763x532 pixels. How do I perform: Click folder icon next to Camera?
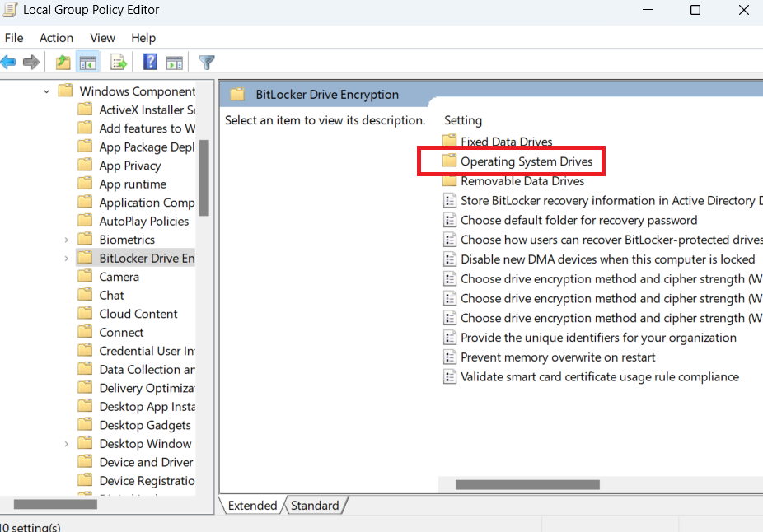click(x=85, y=276)
